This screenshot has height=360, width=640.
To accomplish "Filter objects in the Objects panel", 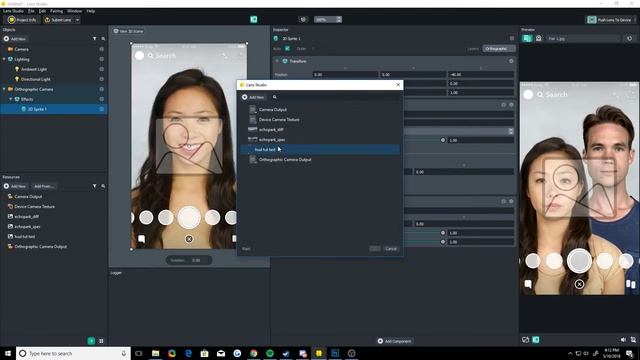I will [x=95, y=39].
